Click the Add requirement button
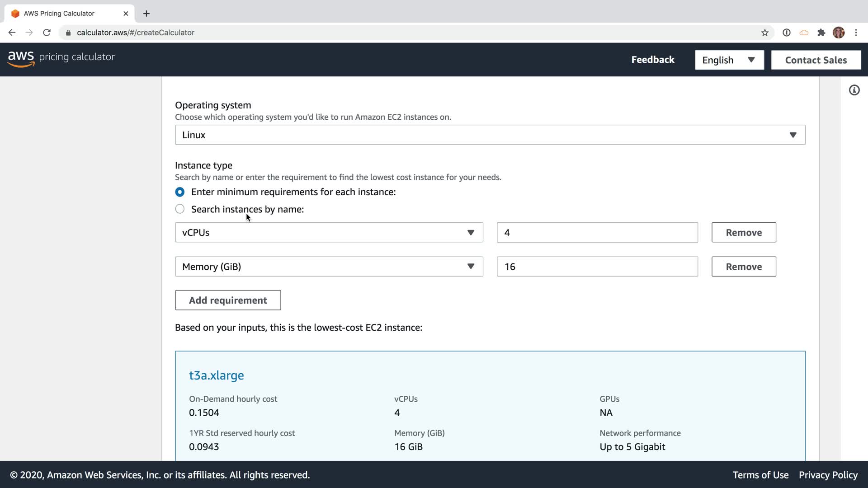Viewport: 868px width, 488px height. pos(228,300)
